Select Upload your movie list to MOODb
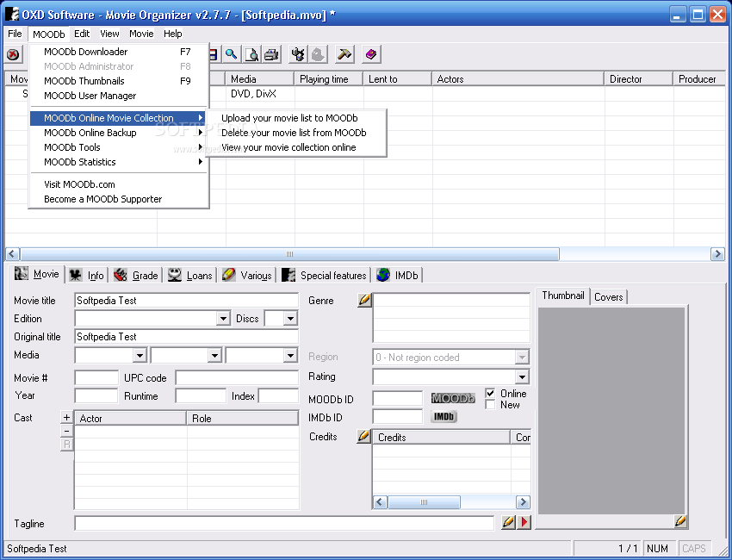This screenshot has height=560, width=732. 296,118
